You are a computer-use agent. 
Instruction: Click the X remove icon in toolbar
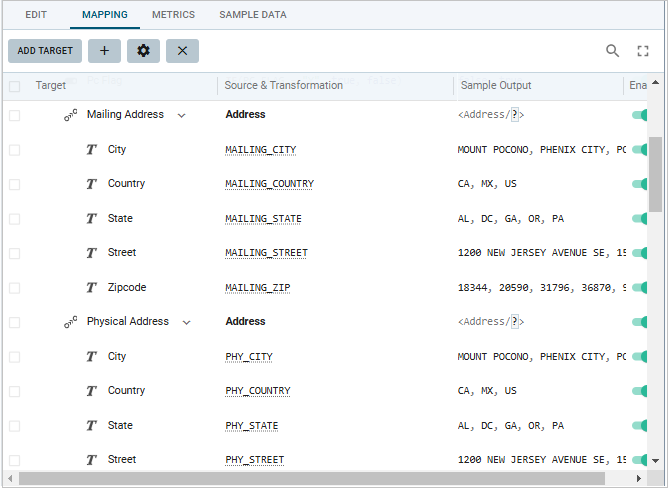point(182,51)
